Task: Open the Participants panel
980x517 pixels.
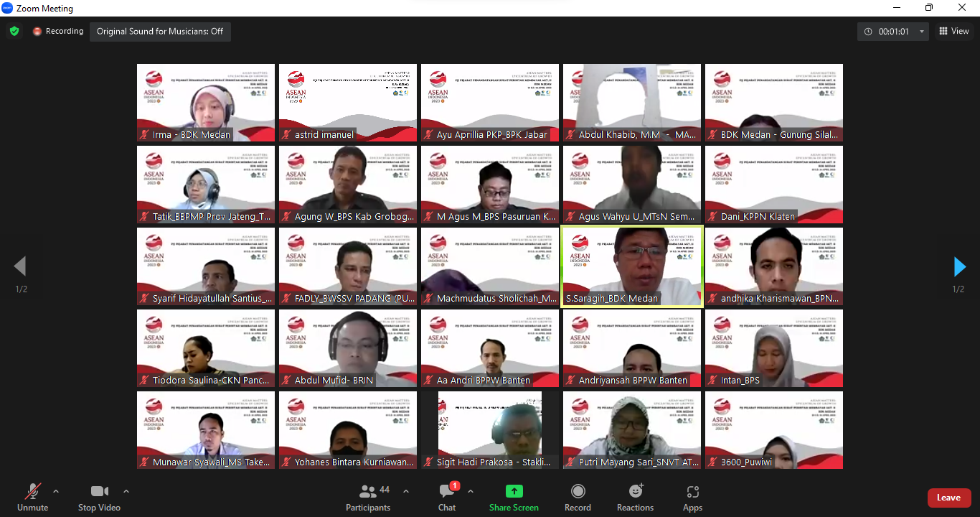Action: [368, 497]
